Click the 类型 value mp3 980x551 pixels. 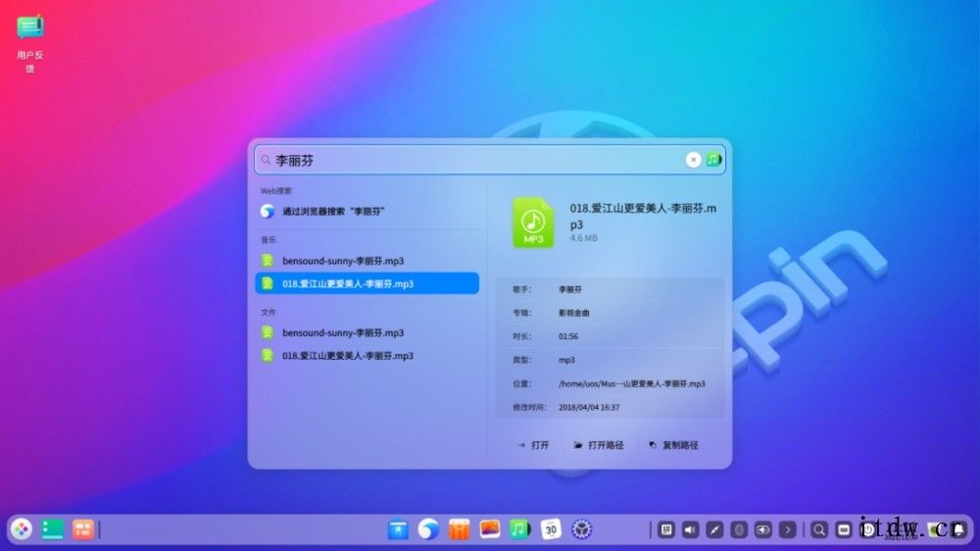[566, 360]
